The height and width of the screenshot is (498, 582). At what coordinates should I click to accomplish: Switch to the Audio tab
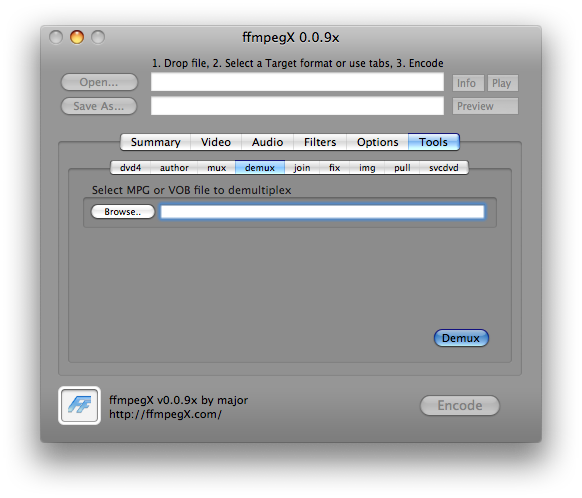click(x=267, y=142)
